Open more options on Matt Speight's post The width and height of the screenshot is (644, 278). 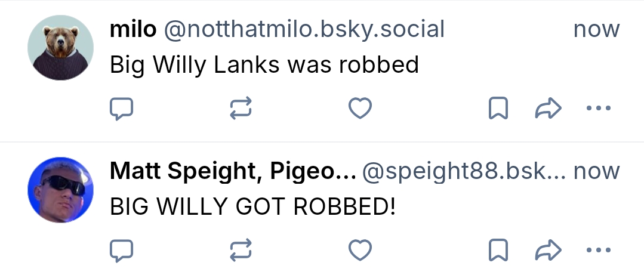click(x=599, y=251)
